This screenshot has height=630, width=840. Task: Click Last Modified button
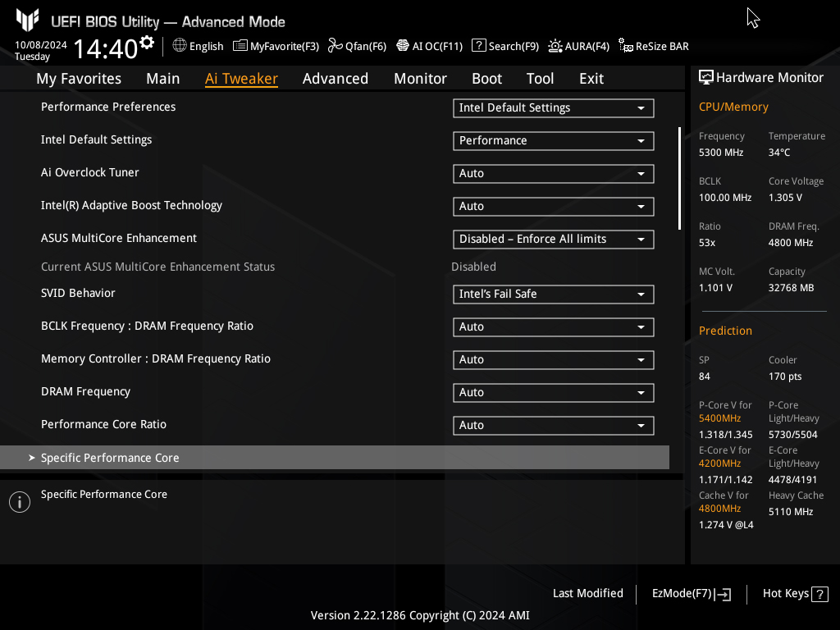(x=587, y=594)
